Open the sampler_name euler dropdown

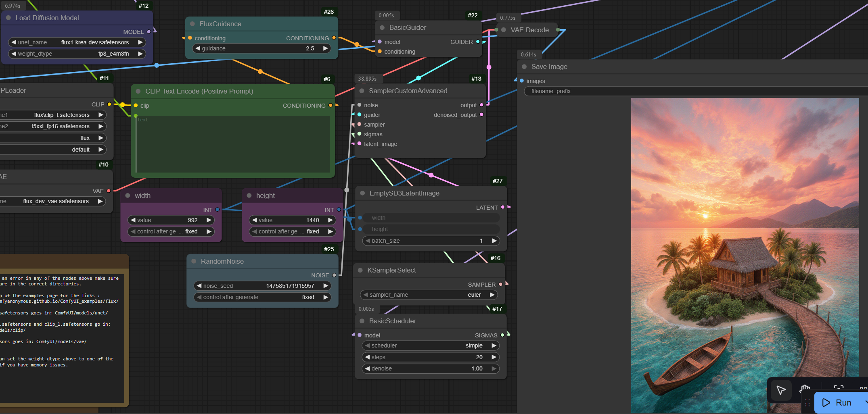[429, 295]
